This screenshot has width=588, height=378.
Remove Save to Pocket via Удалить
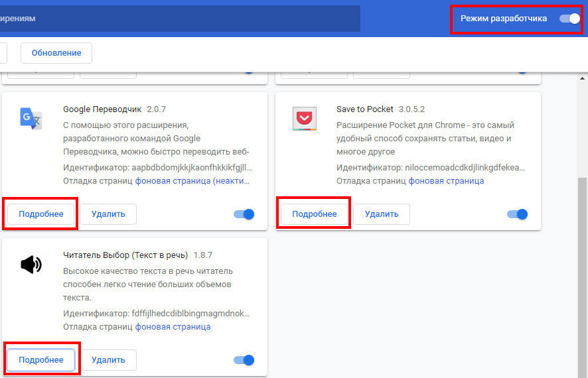[x=382, y=214]
